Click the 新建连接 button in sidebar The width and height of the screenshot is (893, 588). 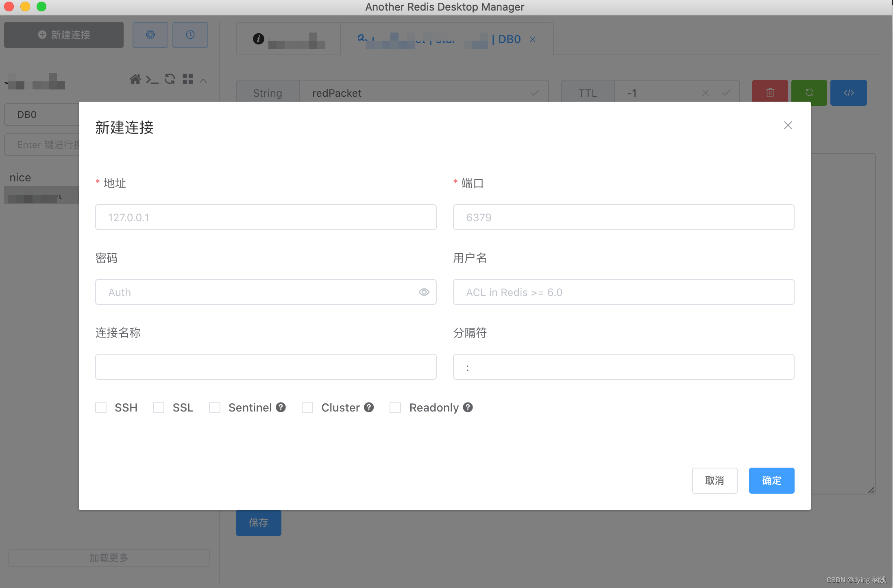click(64, 35)
